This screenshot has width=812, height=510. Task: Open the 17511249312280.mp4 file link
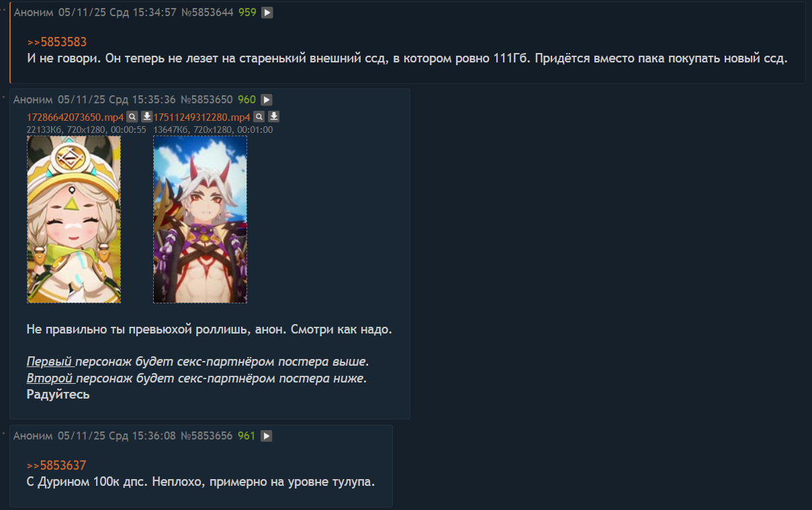tap(201, 117)
